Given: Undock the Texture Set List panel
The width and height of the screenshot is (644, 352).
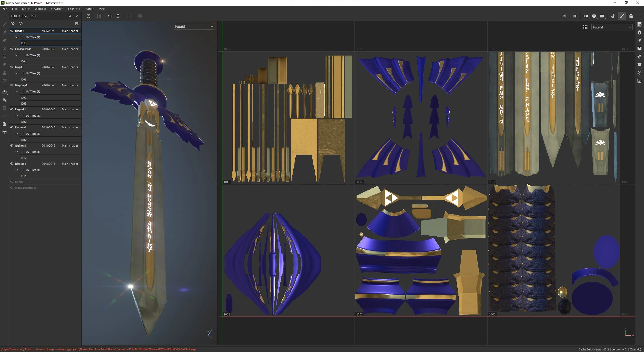Looking at the screenshot, I should [x=70, y=16].
